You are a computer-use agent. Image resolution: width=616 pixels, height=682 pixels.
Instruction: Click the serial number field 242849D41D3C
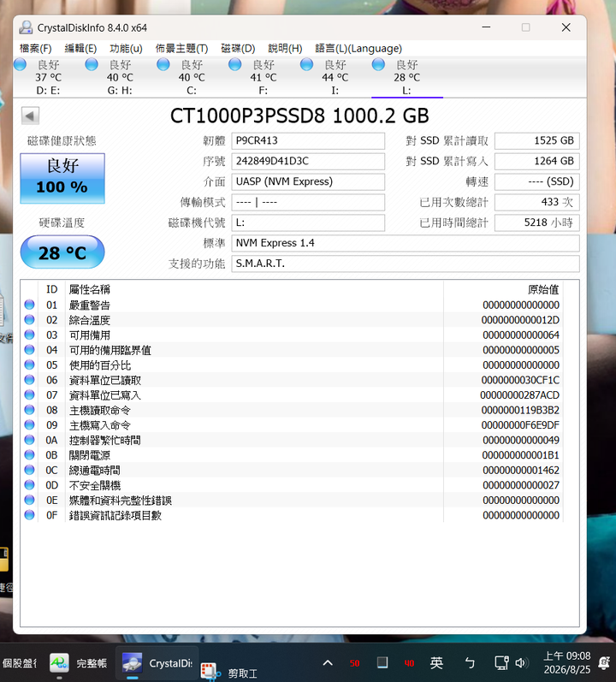point(308,161)
